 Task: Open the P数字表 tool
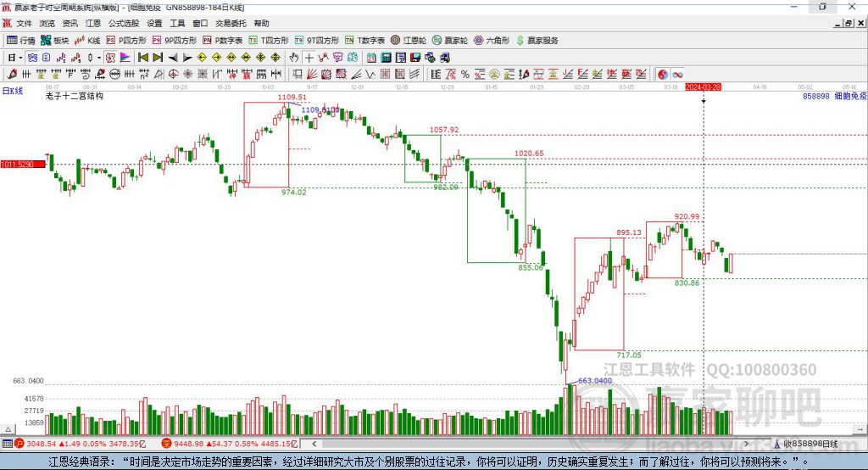pos(223,41)
